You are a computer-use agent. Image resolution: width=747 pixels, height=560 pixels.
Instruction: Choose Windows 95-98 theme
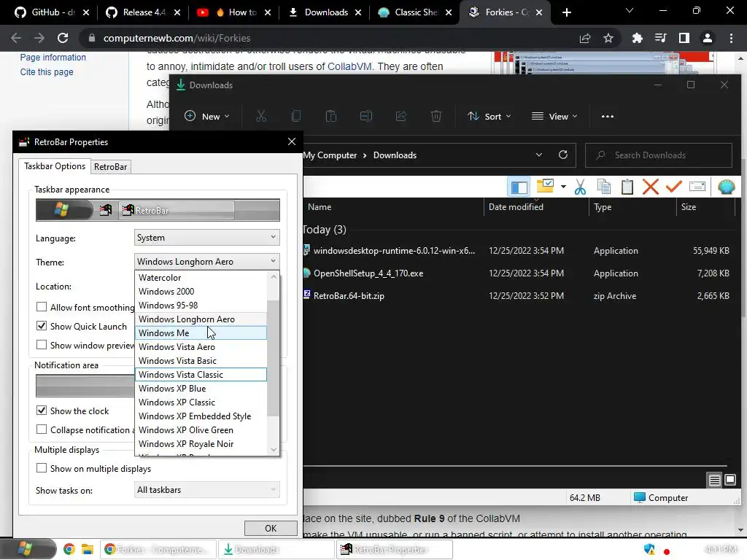click(x=201, y=306)
